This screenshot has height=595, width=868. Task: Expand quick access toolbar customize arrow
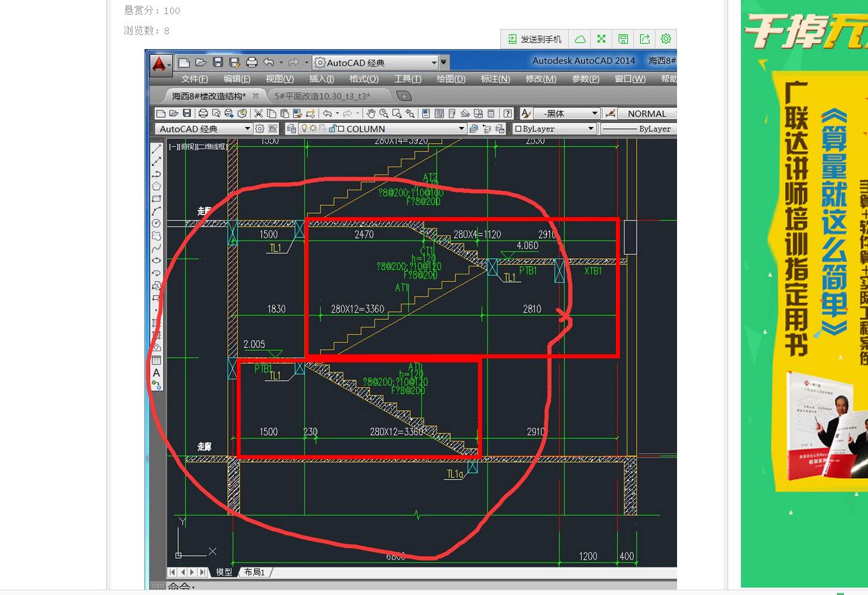(444, 63)
